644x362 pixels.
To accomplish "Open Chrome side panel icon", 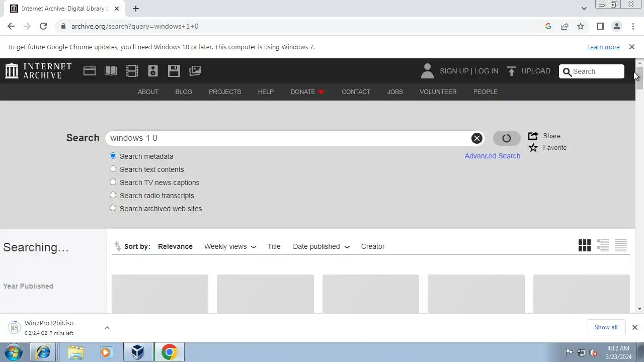I will [x=600, y=26].
